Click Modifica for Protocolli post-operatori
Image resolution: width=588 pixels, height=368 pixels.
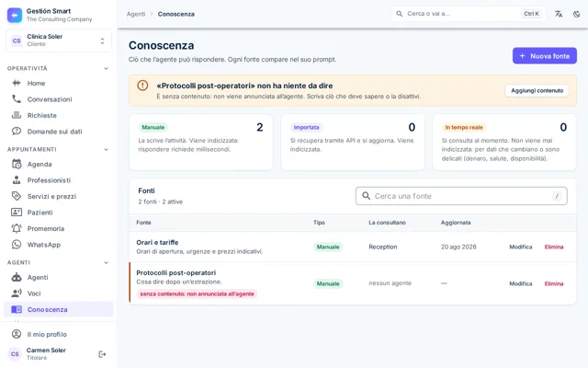[521, 283]
